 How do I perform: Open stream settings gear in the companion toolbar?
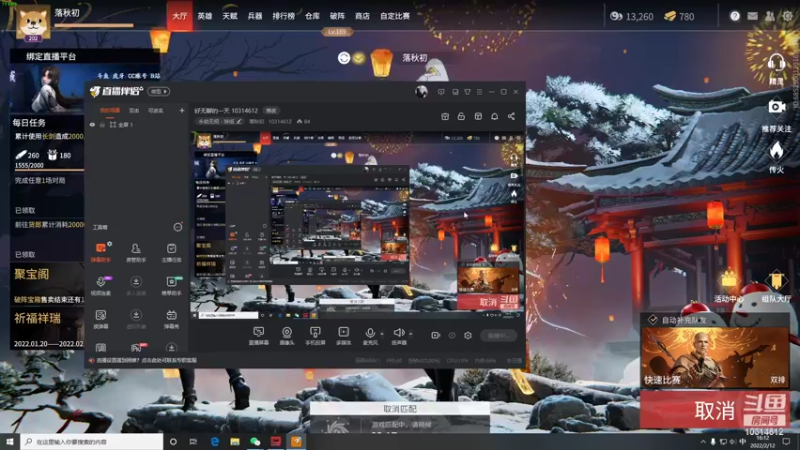click(x=468, y=335)
